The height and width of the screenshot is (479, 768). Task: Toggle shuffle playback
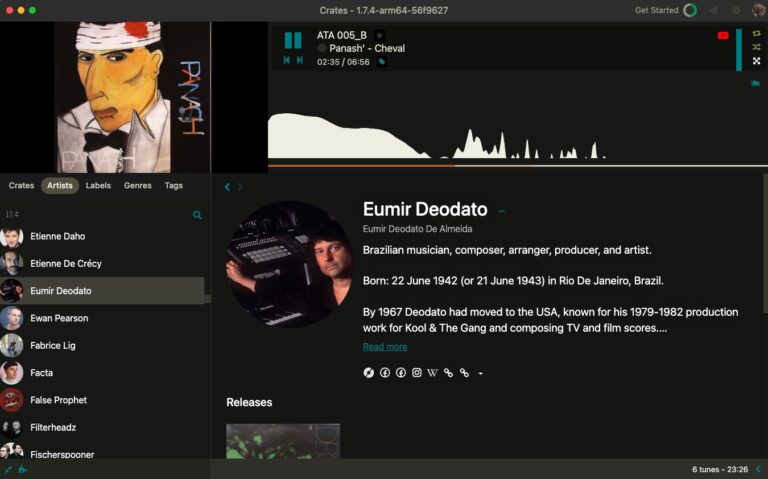pos(756,47)
